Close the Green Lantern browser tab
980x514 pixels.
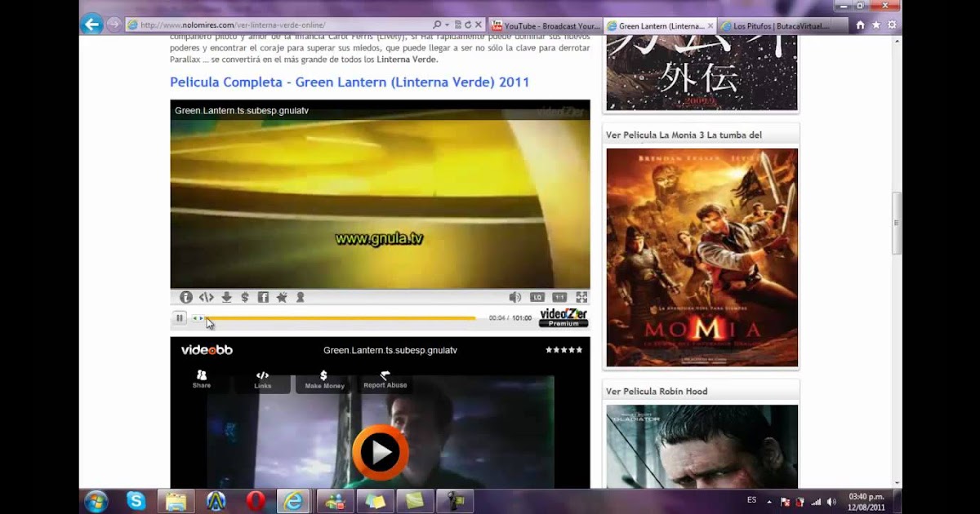click(x=710, y=26)
